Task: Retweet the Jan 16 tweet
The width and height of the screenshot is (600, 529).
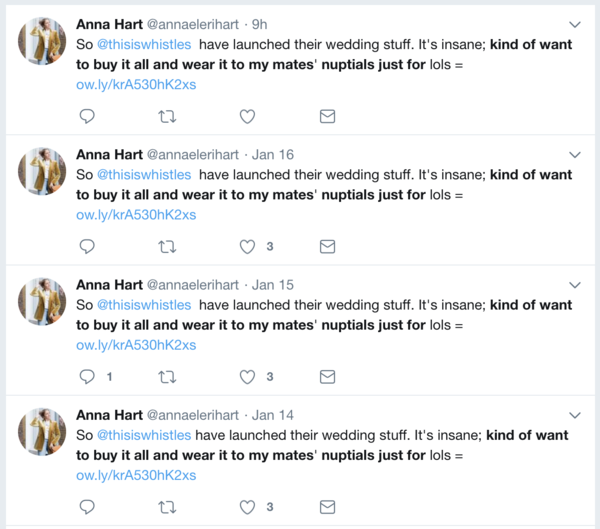Action: [167, 246]
